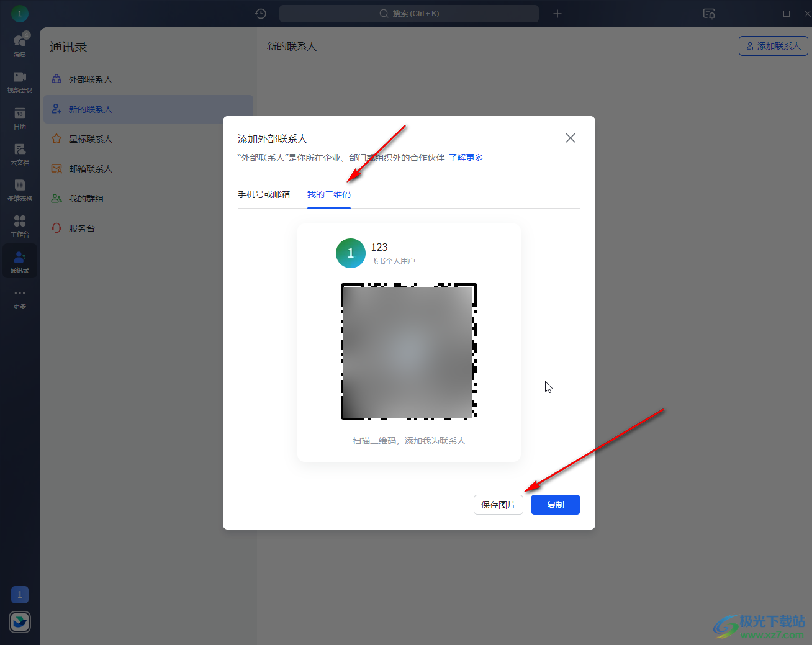This screenshot has height=645, width=812.
Task: Select External Contacts (外部联系人)
Action: pos(148,79)
